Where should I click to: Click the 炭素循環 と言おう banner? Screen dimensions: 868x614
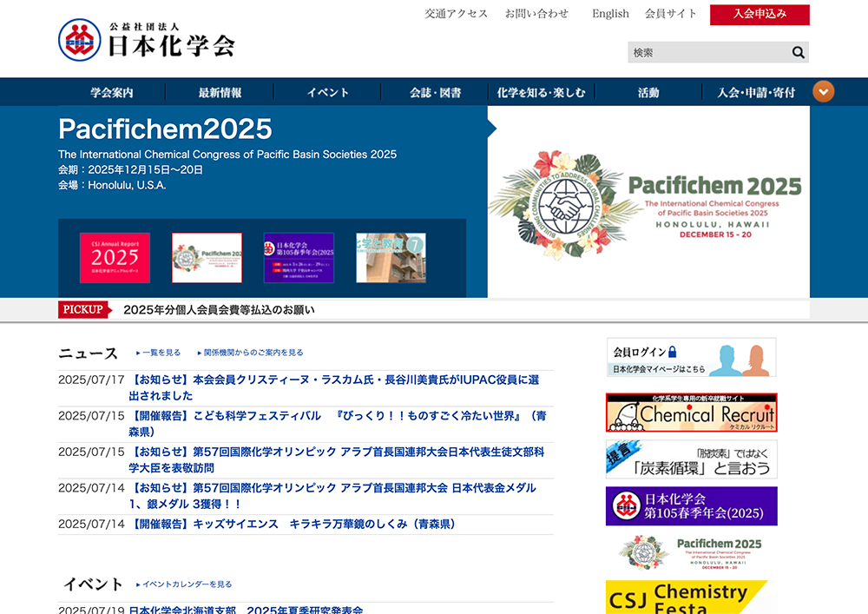tap(692, 459)
